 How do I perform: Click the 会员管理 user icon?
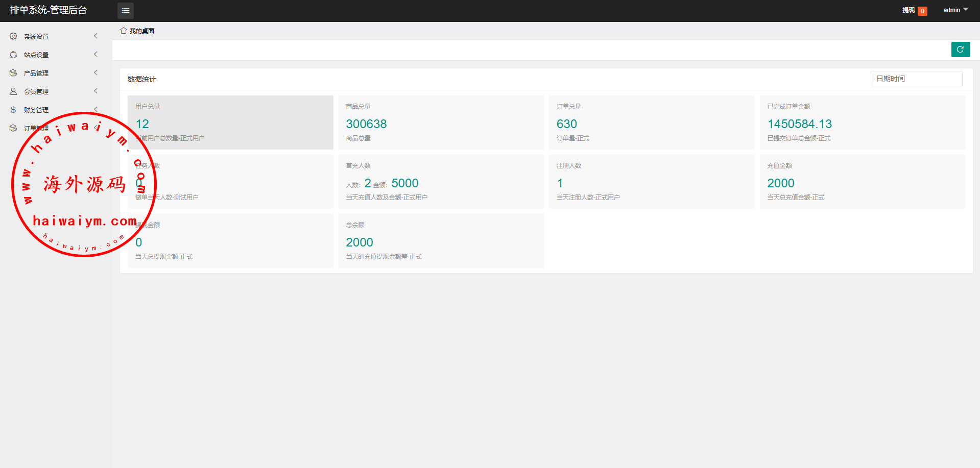[x=13, y=91]
